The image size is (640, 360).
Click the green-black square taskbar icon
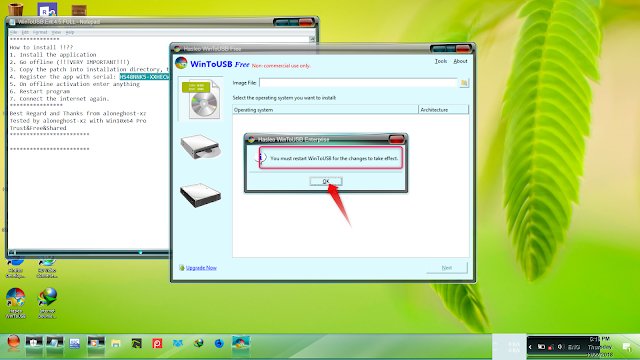(x=136, y=344)
